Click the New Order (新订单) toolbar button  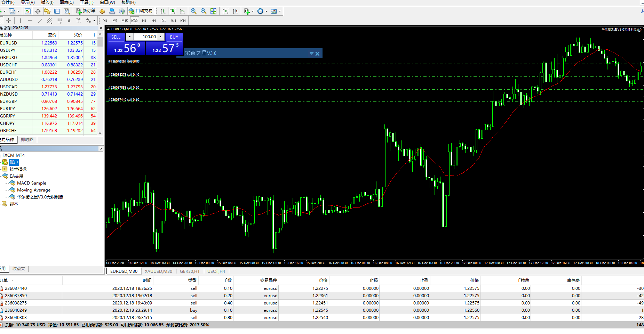click(x=86, y=11)
